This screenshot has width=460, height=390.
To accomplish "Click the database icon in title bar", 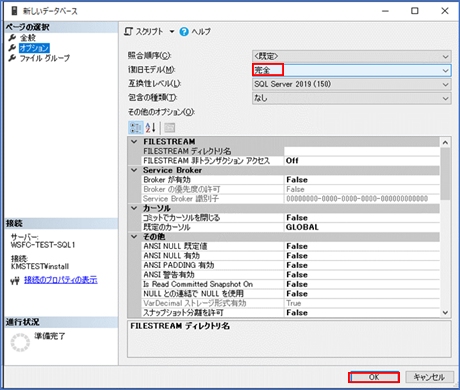I will pos(14,11).
